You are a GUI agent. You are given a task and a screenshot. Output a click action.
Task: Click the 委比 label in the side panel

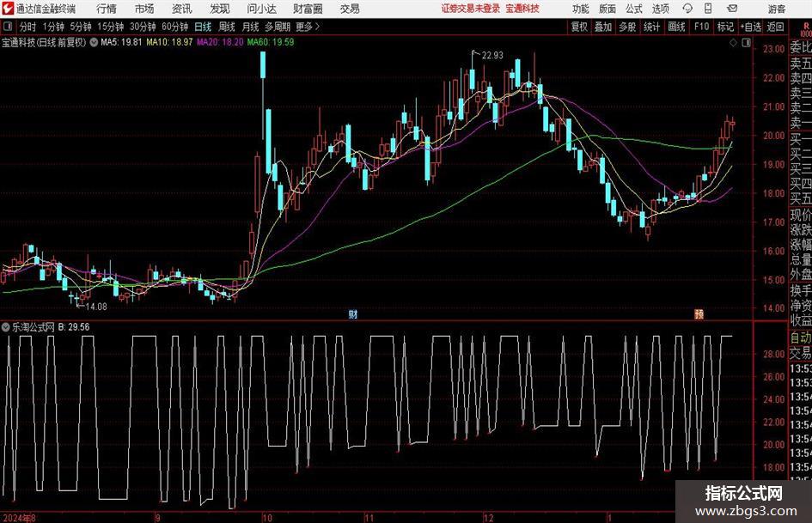click(801, 47)
